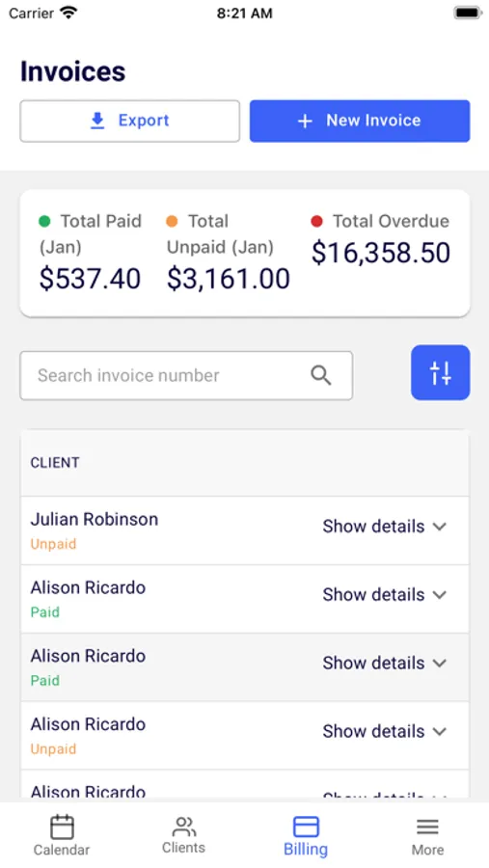489x868 pixels.
Task: Click the red Total Overdue dot
Action: [x=316, y=222]
